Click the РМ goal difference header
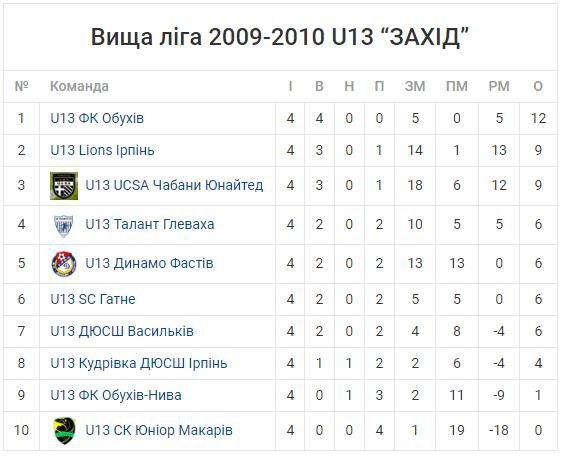563x456 pixels. point(499,86)
